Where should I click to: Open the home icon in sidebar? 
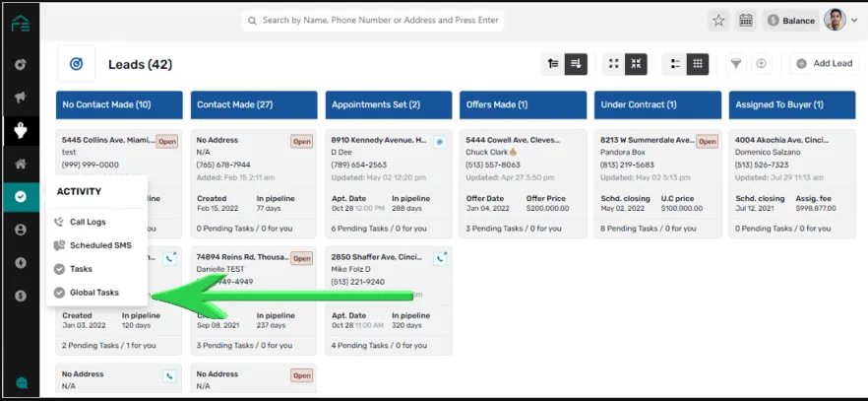(20, 164)
